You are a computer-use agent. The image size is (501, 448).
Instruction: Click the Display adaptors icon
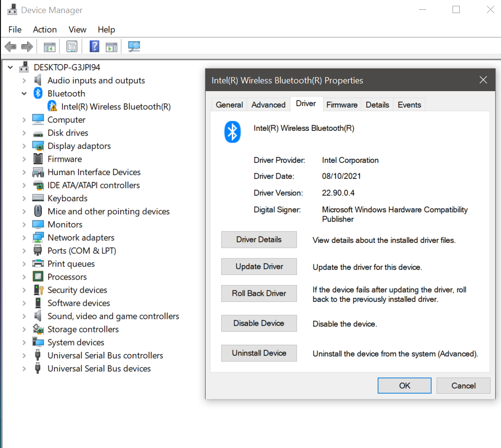38,146
